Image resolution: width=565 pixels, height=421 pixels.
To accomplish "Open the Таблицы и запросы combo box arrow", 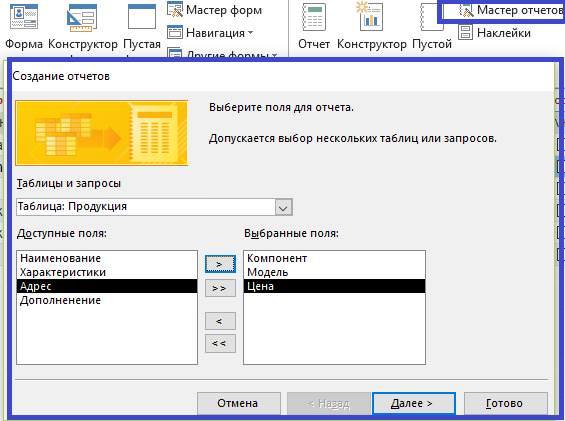I will click(x=283, y=208).
